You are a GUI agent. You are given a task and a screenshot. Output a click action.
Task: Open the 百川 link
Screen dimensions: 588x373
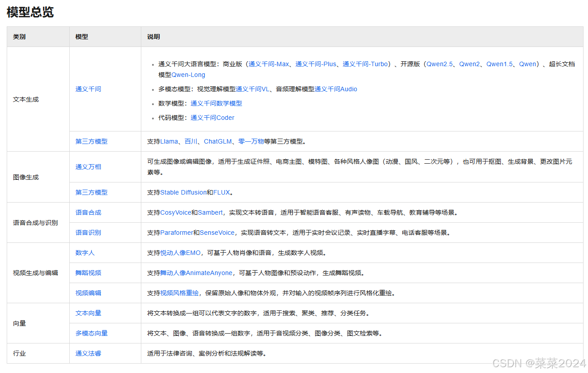click(x=191, y=141)
